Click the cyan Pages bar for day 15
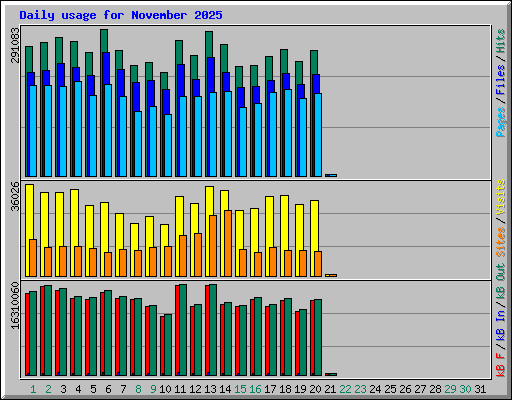The width and height of the screenshot is (512, 400). tap(243, 142)
